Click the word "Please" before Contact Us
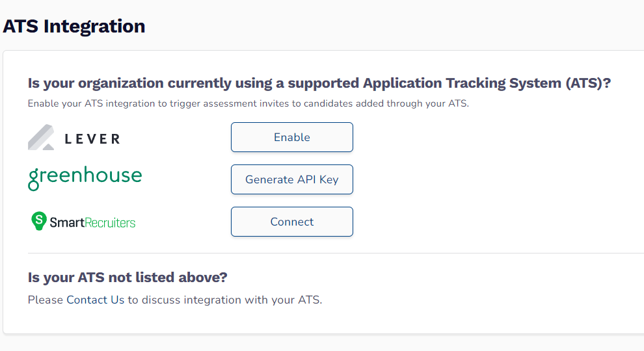 pos(45,300)
